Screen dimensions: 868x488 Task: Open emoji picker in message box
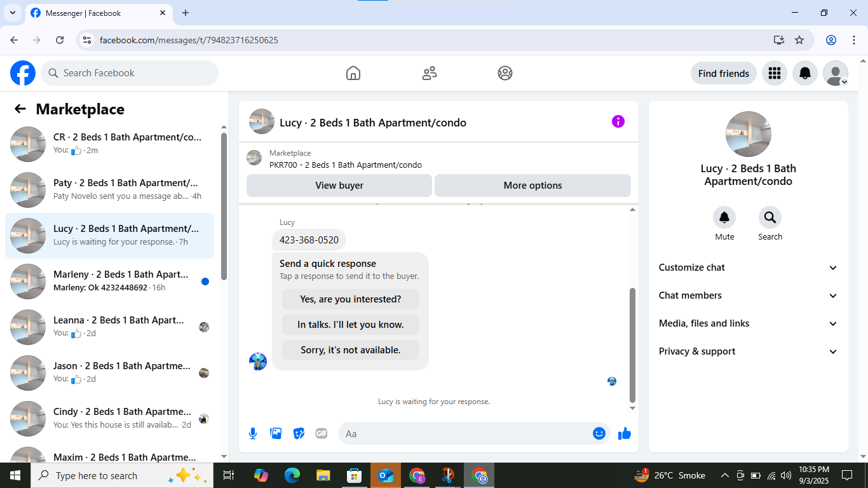tap(599, 433)
